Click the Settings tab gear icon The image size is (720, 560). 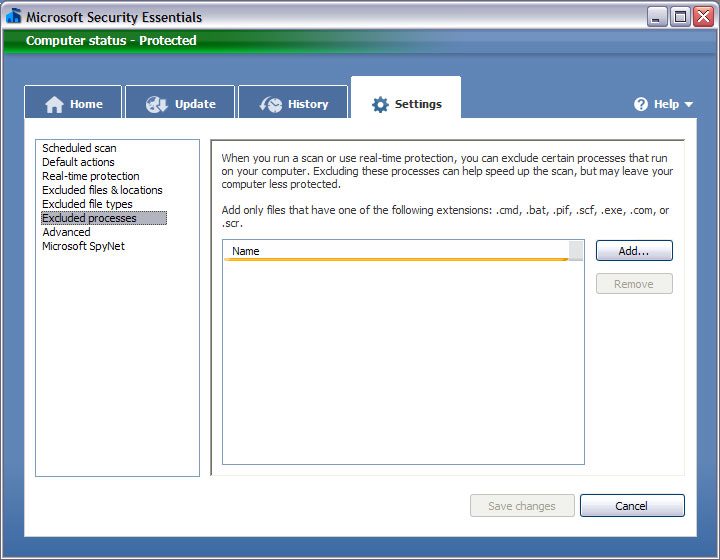point(380,105)
